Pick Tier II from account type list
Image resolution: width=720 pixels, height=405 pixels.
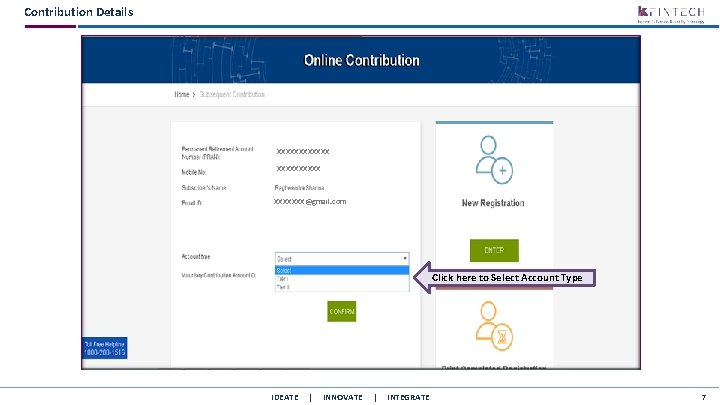342,287
